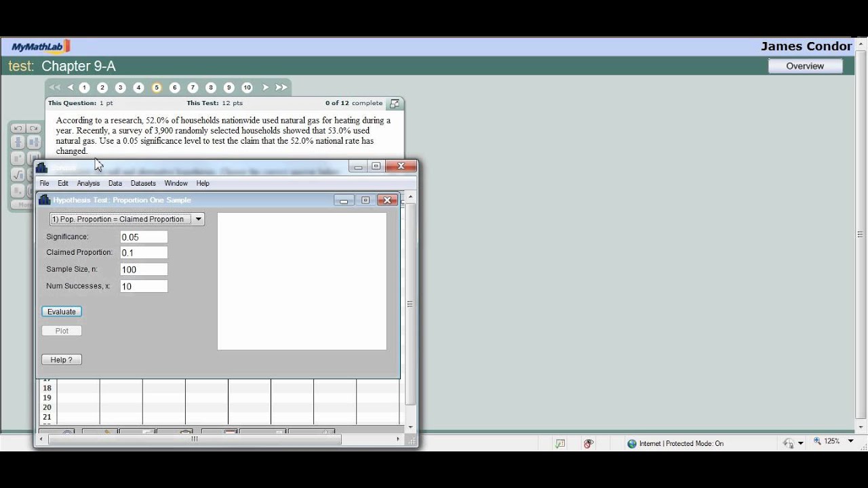Open the Help menu
This screenshot has height=488, width=868.
[x=203, y=183]
